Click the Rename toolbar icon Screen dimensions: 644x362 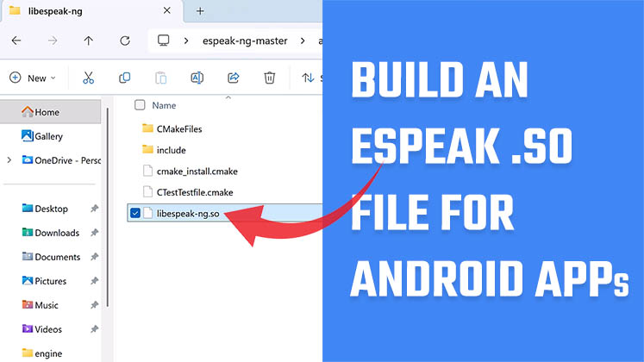coord(197,78)
